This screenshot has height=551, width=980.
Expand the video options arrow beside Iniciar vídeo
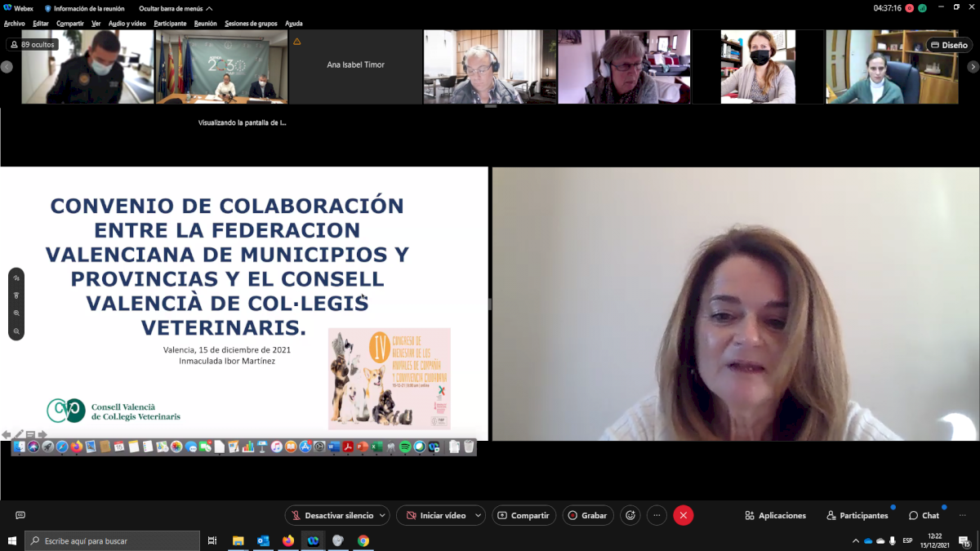478,515
